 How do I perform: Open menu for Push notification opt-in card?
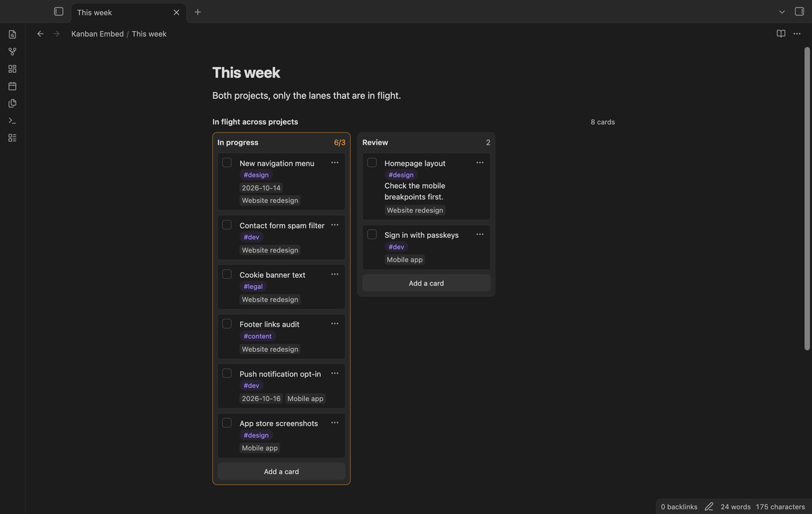(x=335, y=373)
